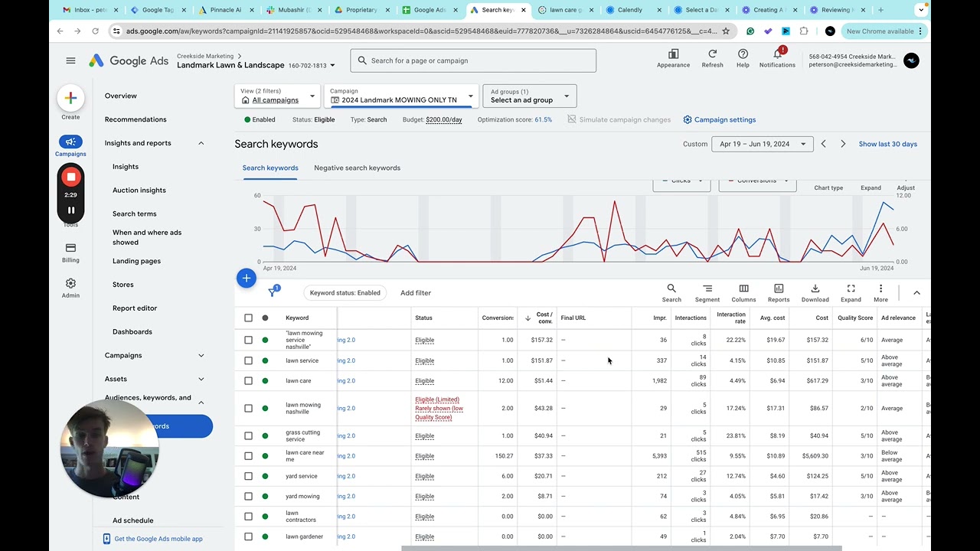Collapse the chart with up chevron
The image size is (980, 551).
coord(916,292)
